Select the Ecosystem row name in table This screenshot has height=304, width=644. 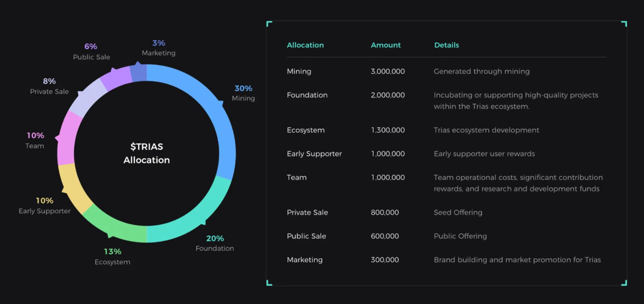(x=305, y=130)
